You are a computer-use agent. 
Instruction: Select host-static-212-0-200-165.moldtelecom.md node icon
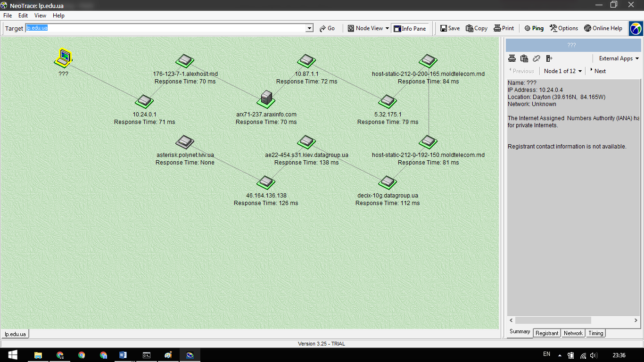coord(428,61)
